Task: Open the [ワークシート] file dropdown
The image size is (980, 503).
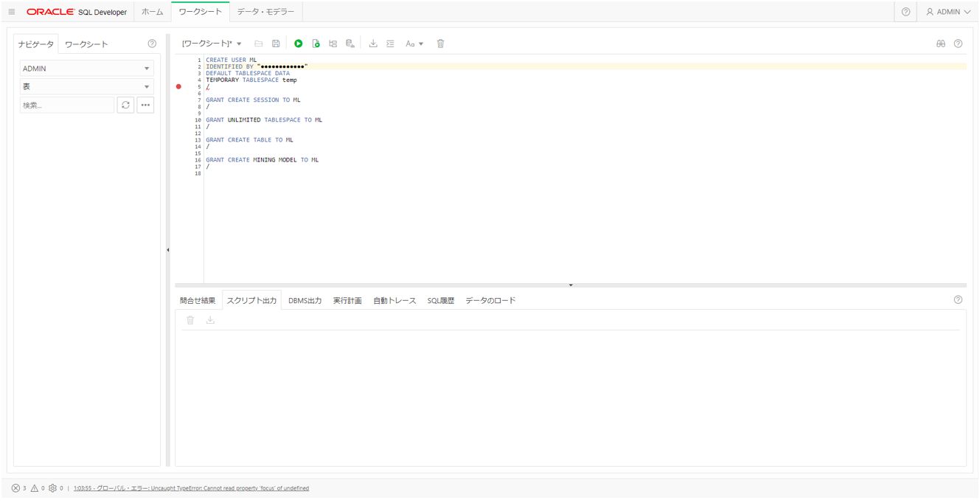Action: 212,44
